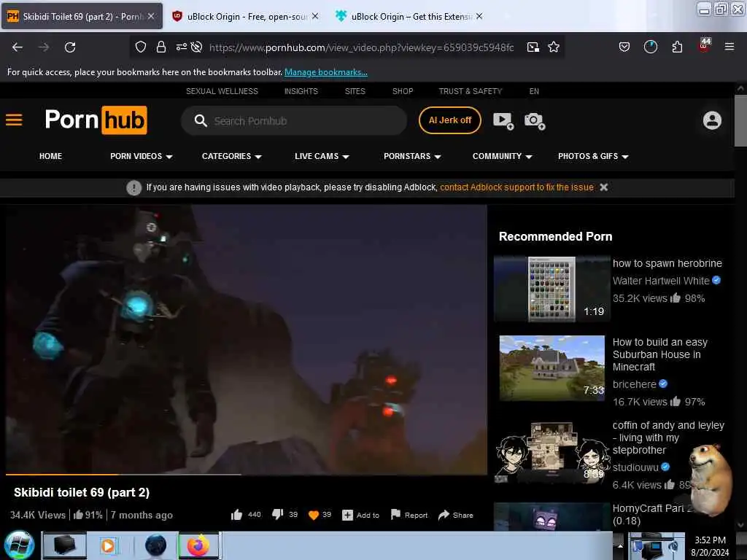Click the upload video icon
Image resolution: width=747 pixels, height=560 pixels.
tap(503, 120)
